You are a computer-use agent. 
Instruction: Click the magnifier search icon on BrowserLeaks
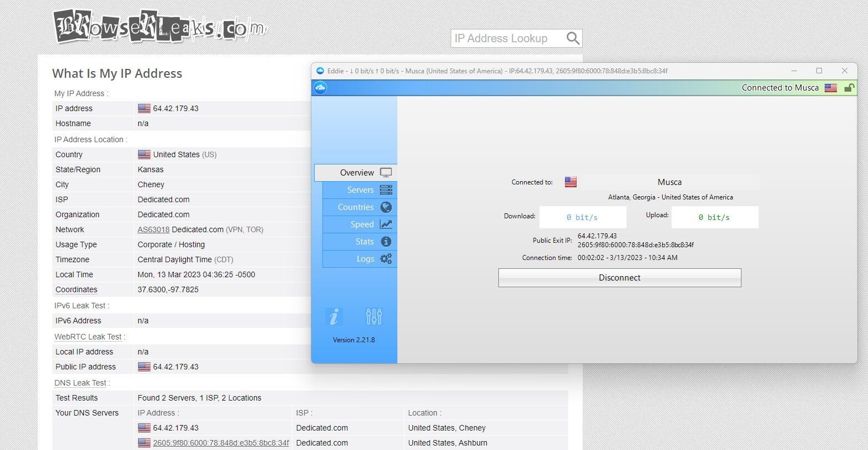pos(573,38)
